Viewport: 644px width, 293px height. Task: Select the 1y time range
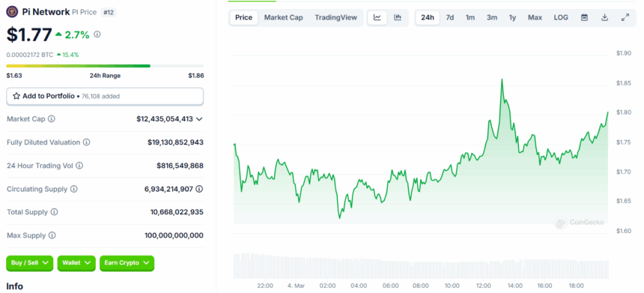[512, 18]
